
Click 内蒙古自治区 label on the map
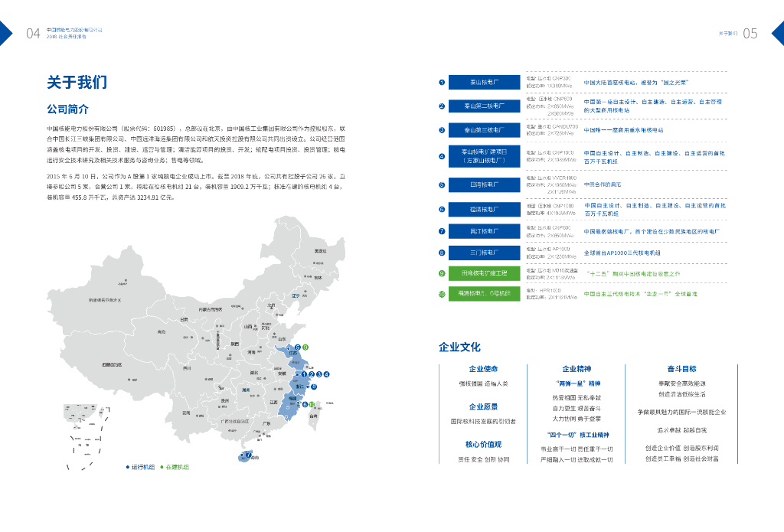tap(210, 309)
